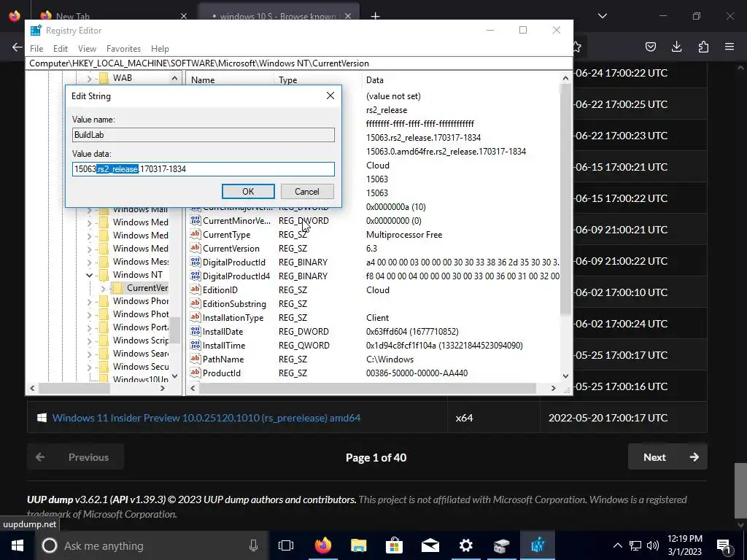Open Windows 11 Insider Preview 10.0.25120.1010 link
The width and height of the screenshot is (747, 560).
tap(206, 418)
